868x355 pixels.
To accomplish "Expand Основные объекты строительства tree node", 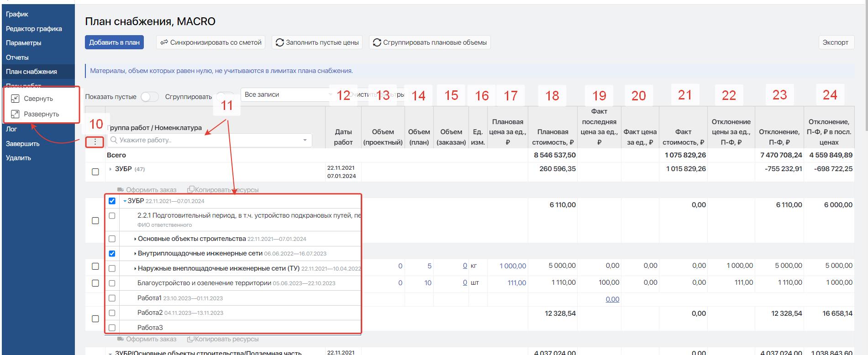I will pyautogui.click(x=135, y=239).
